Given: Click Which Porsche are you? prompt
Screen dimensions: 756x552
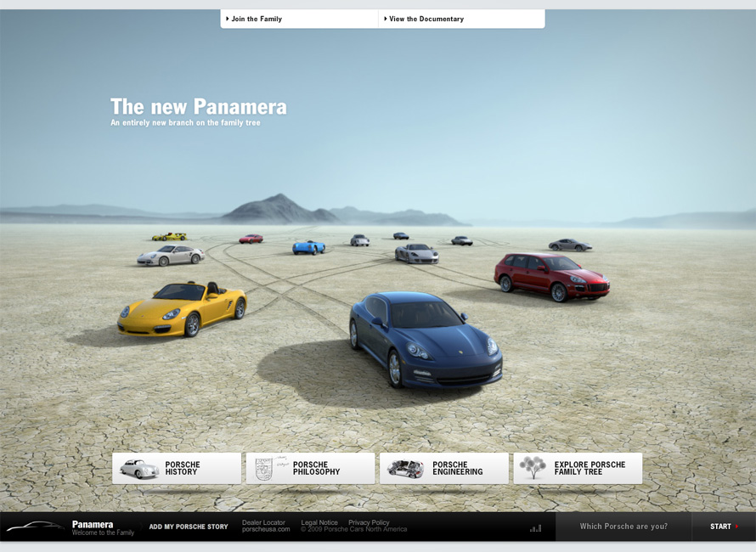Looking at the screenshot, I should pos(623,527).
